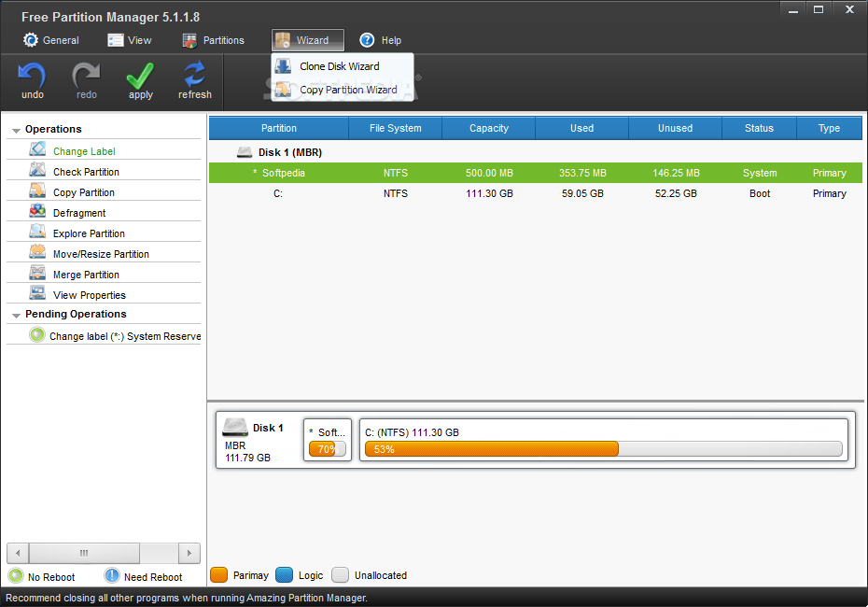Click the Clone Disk Wizard icon
Image resolution: width=868 pixels, height=607 pixels.
283,66
